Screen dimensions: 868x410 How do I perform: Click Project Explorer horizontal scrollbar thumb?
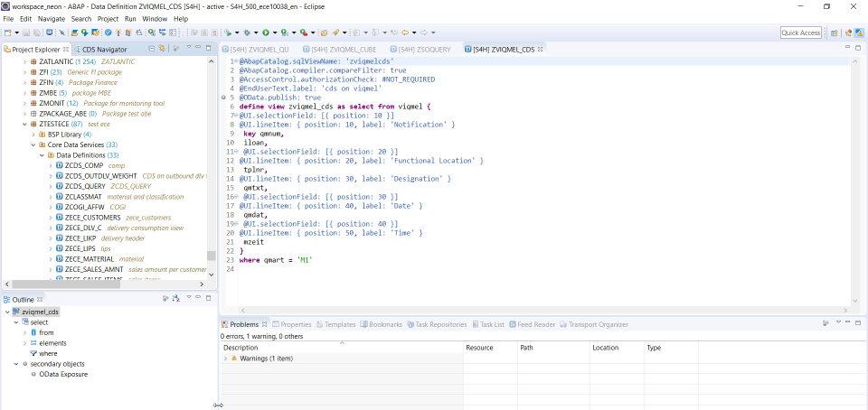pyautogui.click(x=65, y=284)
